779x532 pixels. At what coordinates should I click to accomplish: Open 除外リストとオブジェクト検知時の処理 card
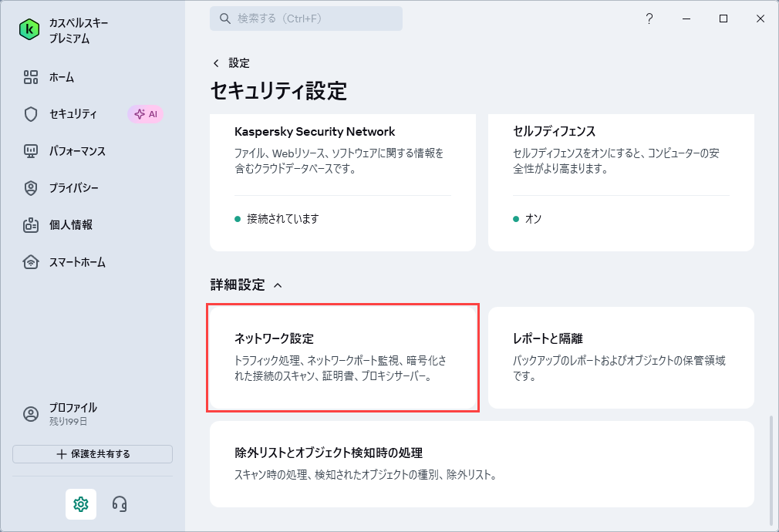(482, 464)
